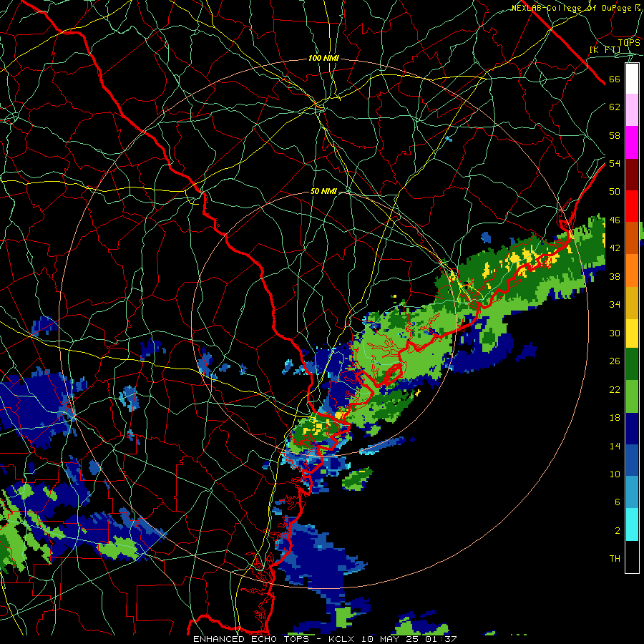Click the legend value 30
The width and height of the screenshot is (644, 644).
(x=615, y=333)
